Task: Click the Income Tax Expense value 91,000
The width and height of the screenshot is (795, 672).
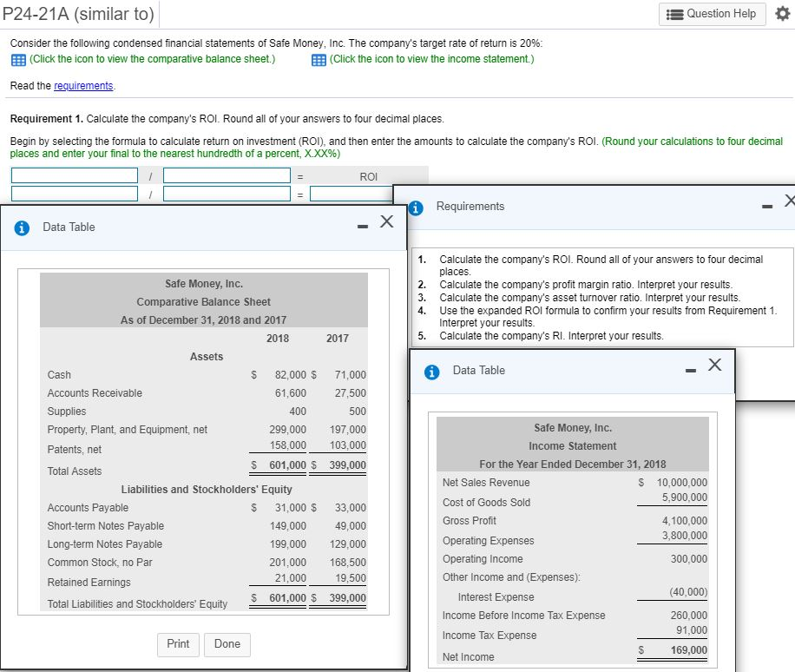Action: coord(692,630)
